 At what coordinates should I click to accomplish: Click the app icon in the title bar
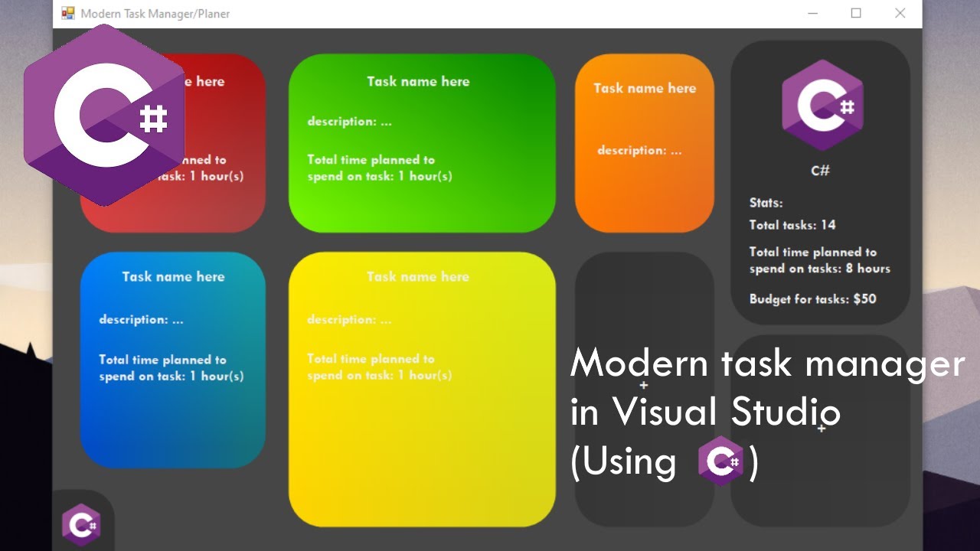click(x=68, y=13)
